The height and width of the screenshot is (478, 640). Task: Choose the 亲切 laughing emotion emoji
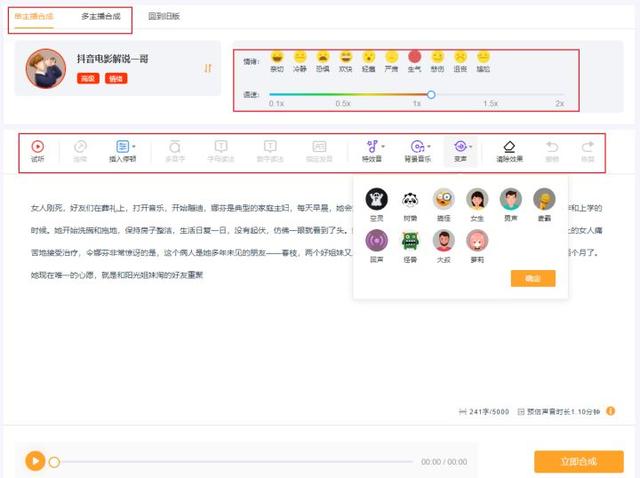coord(277,57)
